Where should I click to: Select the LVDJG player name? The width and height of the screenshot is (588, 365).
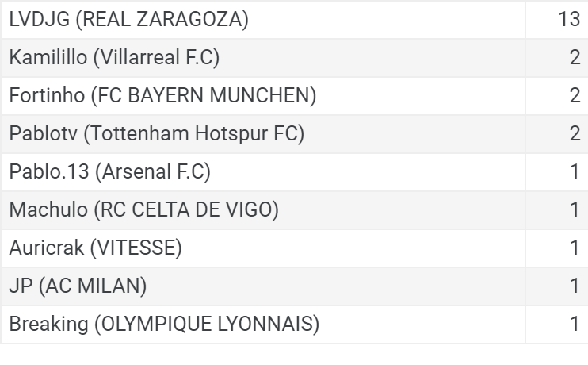(40, 19)
